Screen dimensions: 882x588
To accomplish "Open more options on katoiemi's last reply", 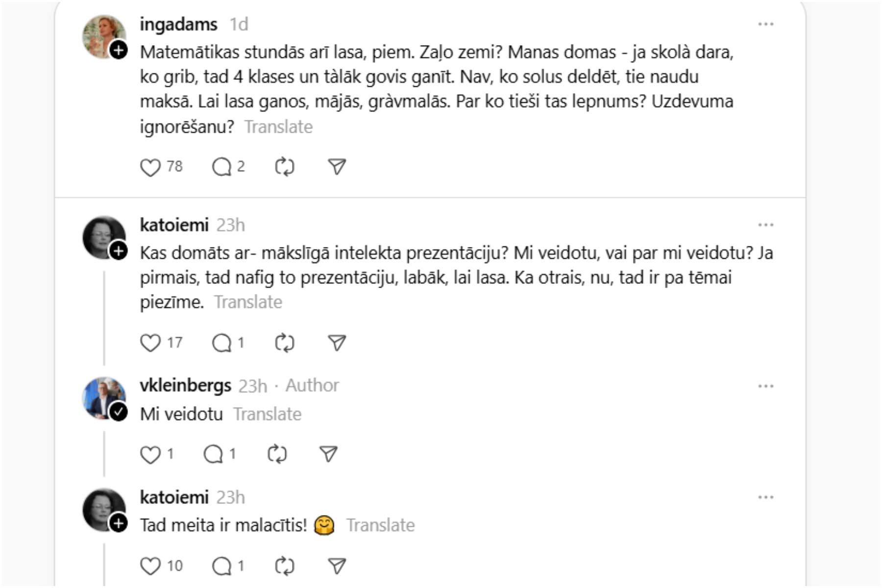I will [x=765, y=497].
